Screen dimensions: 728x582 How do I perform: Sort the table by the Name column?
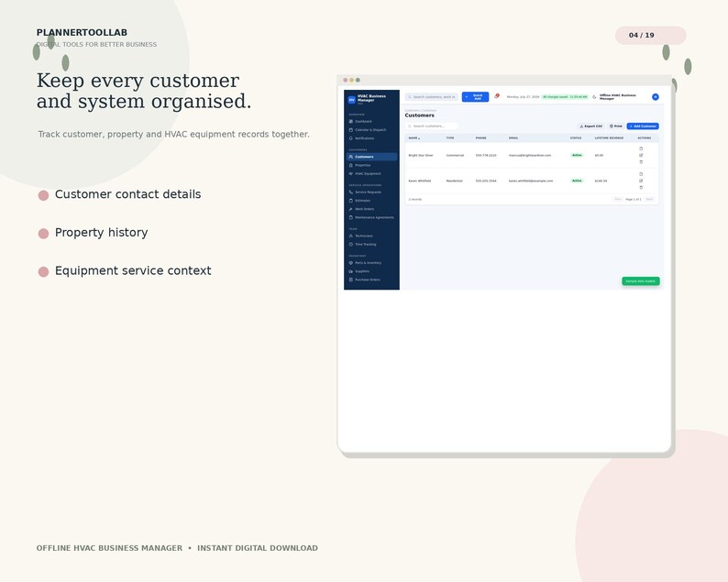click(414, 137)
